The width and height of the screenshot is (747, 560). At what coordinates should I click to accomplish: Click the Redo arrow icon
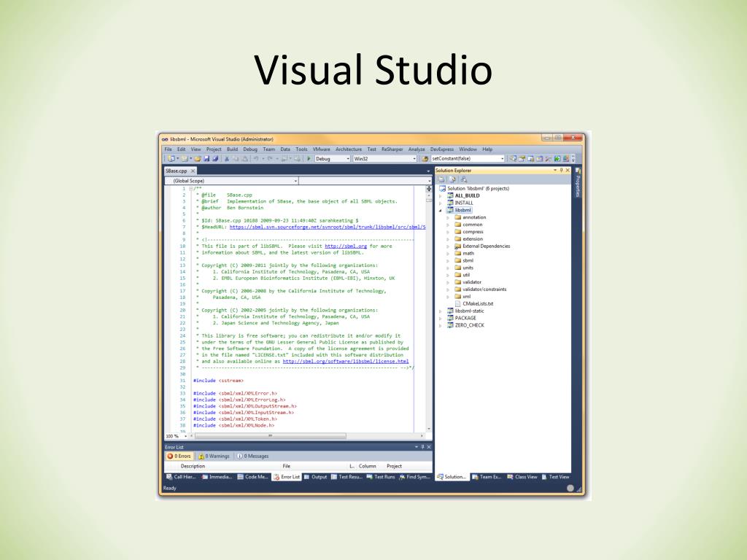click(x=270, y=158)
